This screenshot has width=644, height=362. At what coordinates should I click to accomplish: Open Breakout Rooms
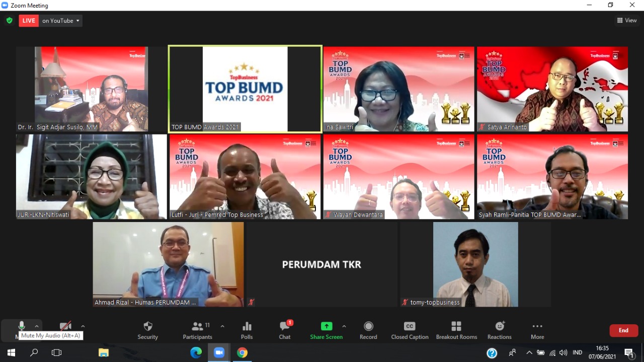coord(456,330)
